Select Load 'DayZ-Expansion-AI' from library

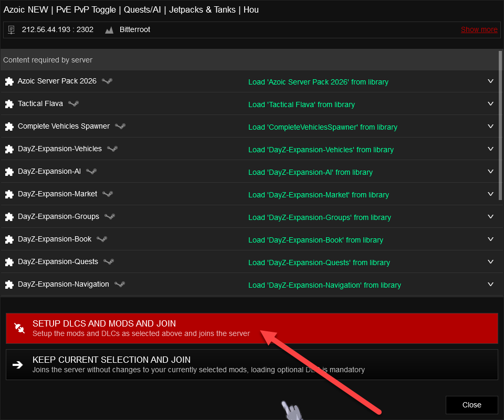[x=310, y=172]
